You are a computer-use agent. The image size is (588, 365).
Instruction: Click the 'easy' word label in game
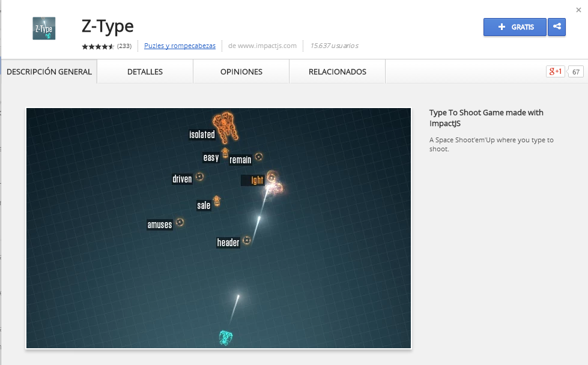tap(211, 157)
